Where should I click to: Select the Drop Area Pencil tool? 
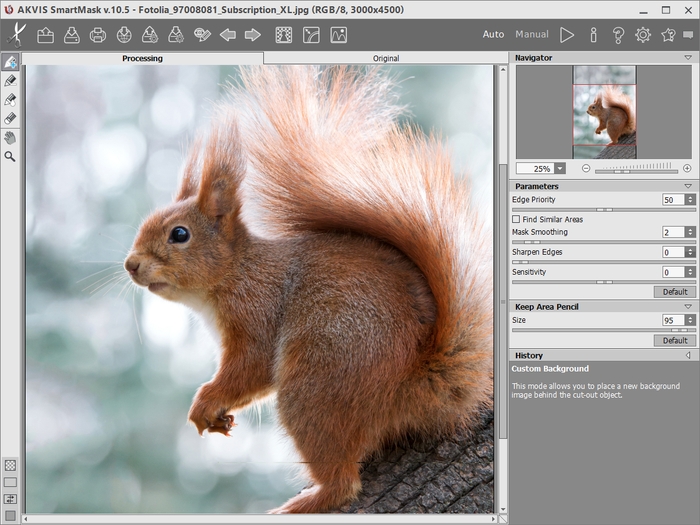[x=10, y=81]
